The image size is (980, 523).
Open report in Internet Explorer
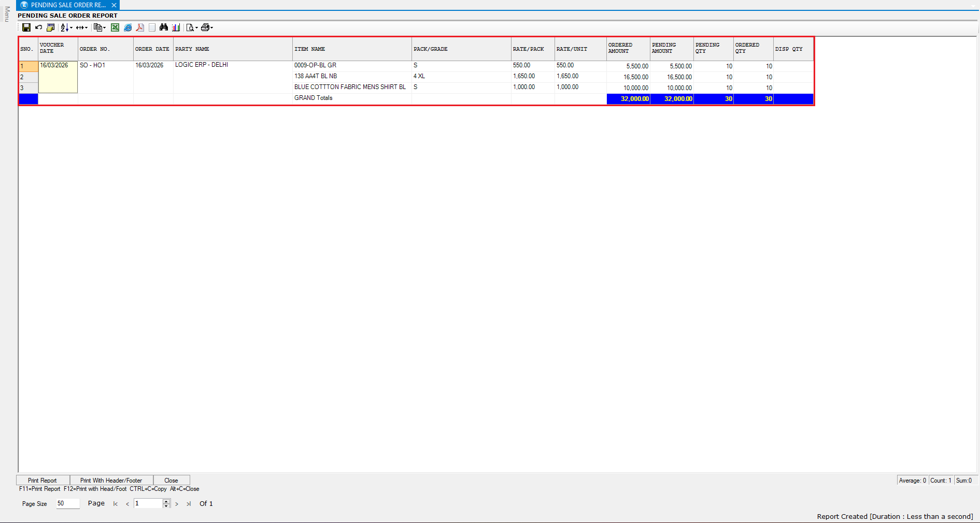point(127,27)
